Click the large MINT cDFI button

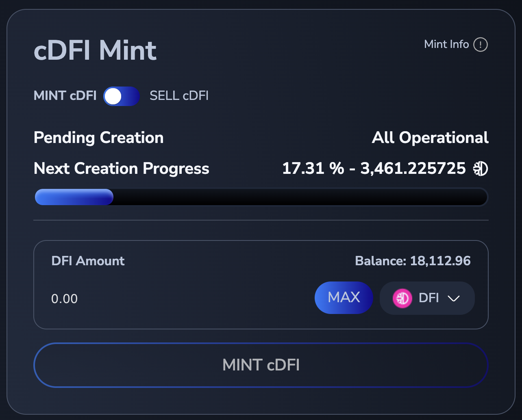click(261, 365)
